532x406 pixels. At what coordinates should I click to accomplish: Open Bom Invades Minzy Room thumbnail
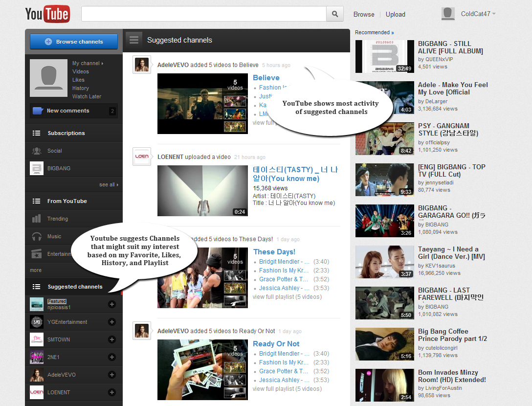[x=385, y=385]
